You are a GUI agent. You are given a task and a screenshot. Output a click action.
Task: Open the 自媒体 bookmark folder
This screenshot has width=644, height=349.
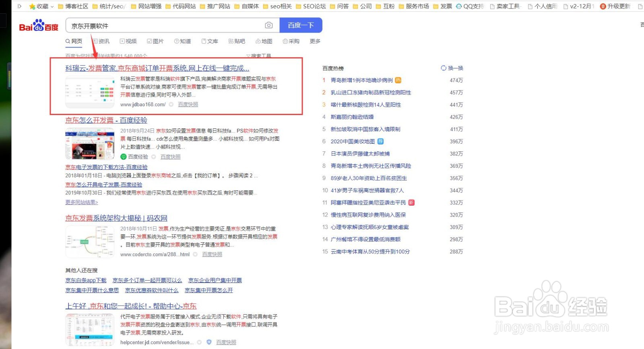[246, 6]
